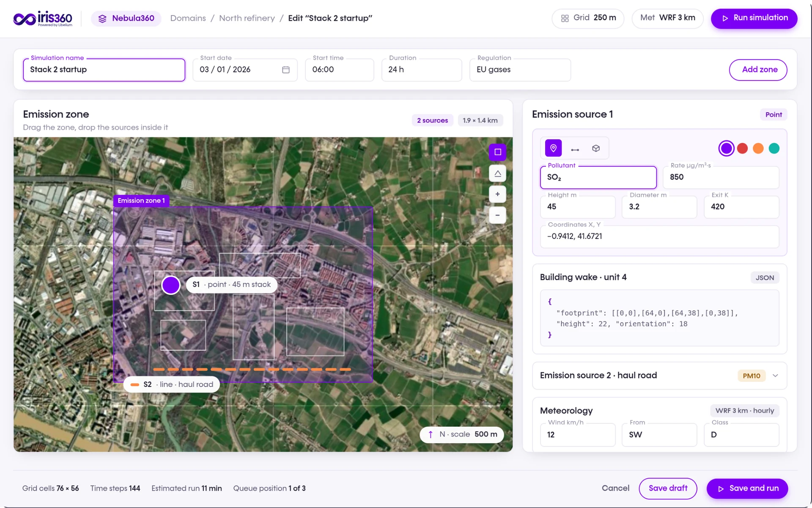Click the Start time 06:00 field

tap(339, 70)
